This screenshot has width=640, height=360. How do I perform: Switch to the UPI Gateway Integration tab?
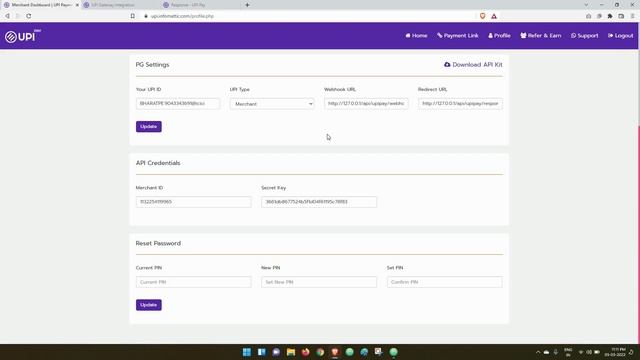tap(119, 5)
